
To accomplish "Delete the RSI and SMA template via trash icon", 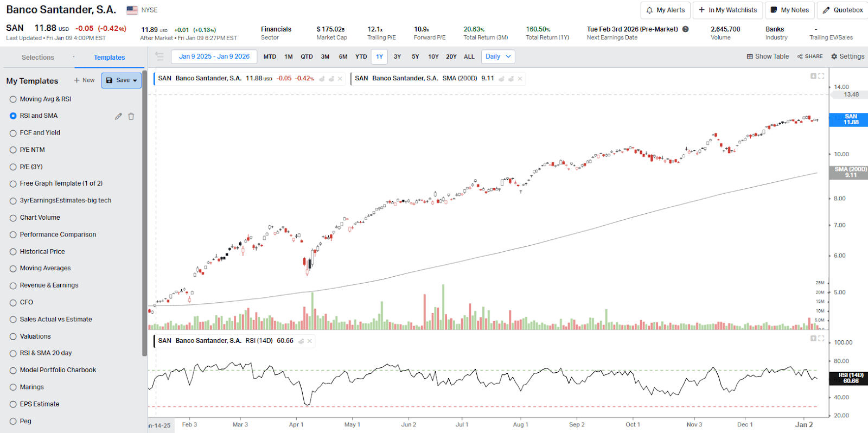I will click(x=131, y=116).
